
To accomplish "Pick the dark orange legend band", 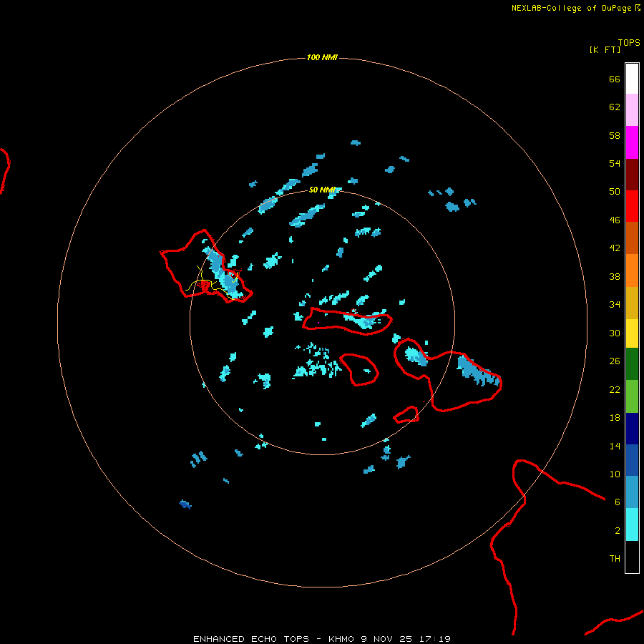I will tap(632, 238).
